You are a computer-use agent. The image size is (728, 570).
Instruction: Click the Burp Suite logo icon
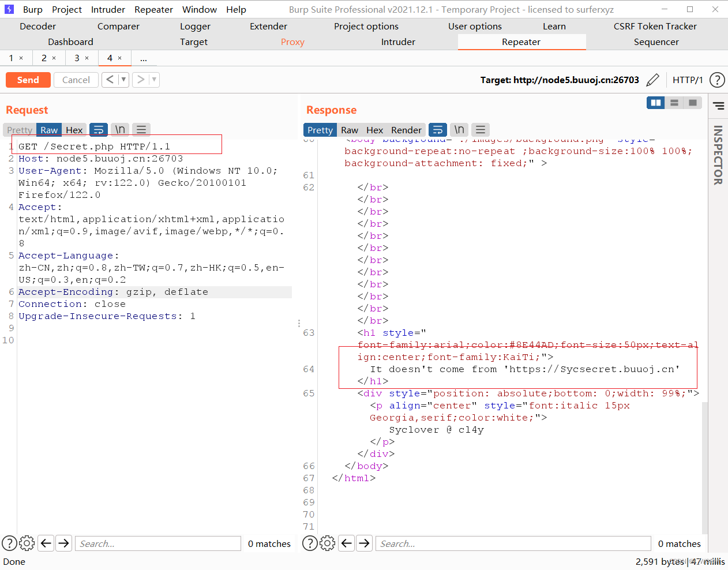[9, 9]
